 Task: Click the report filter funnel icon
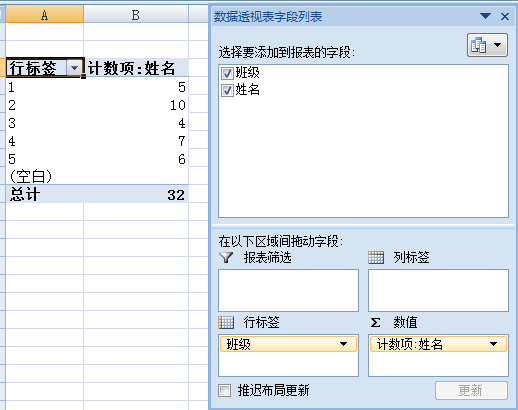[226, 257]
